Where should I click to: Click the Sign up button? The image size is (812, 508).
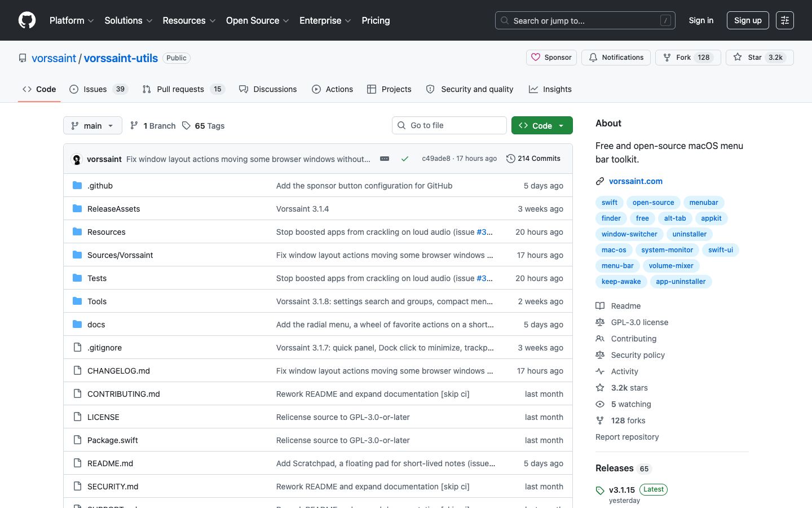(x=748, y=20)
